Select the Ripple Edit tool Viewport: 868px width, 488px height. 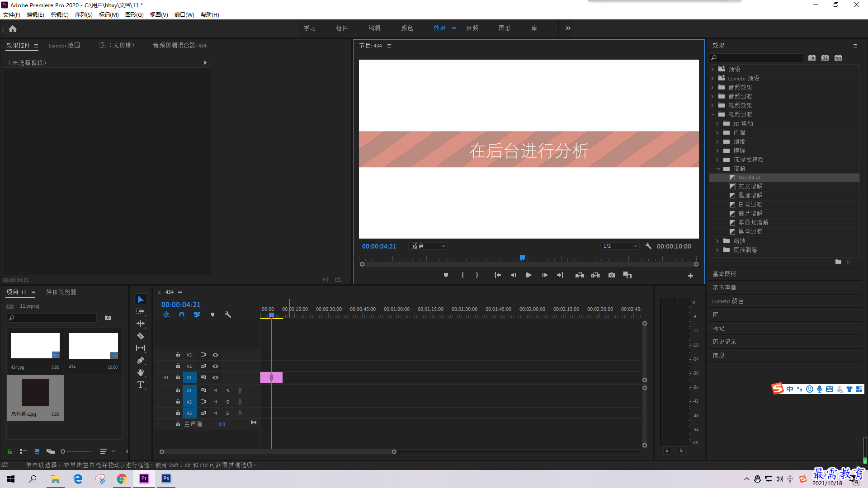pyautogui.click(x=141, y=324)
